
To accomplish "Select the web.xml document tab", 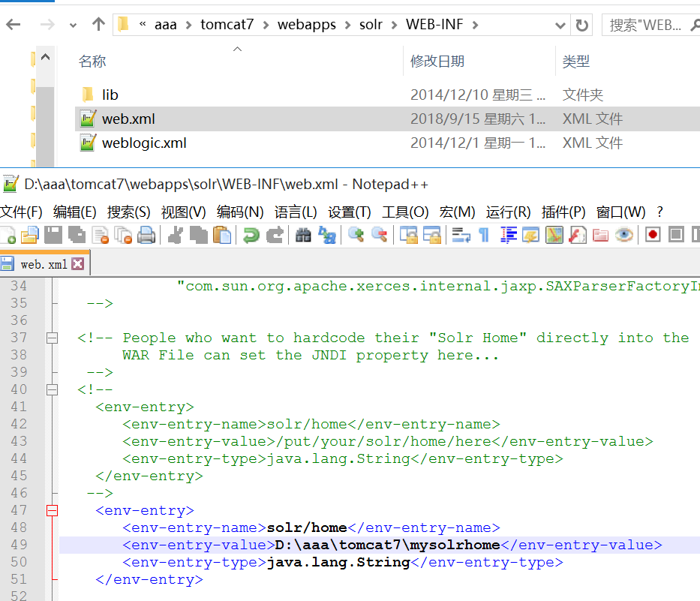I will tap(44, 264).
